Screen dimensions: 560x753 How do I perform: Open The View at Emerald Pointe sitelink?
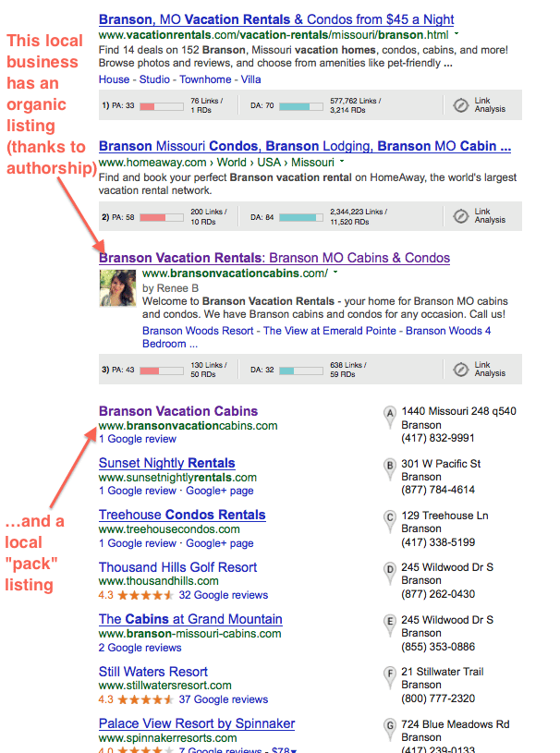point(330,331)
